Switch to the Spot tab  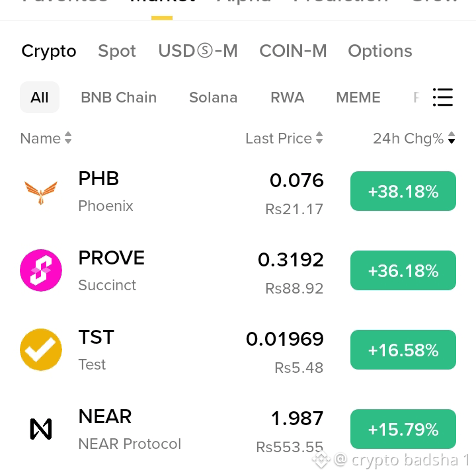(x=117, y=51)
